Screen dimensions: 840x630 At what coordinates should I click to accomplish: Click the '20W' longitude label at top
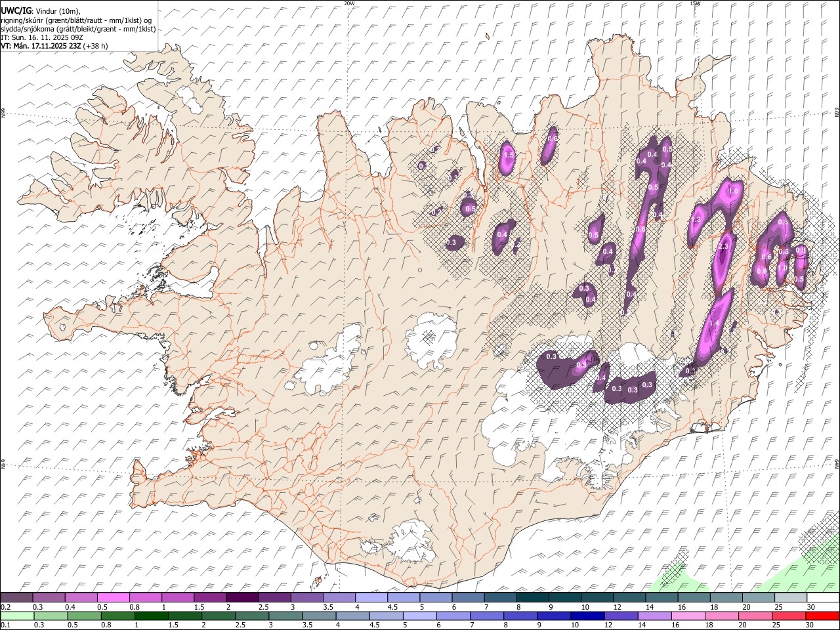point(349,3)
